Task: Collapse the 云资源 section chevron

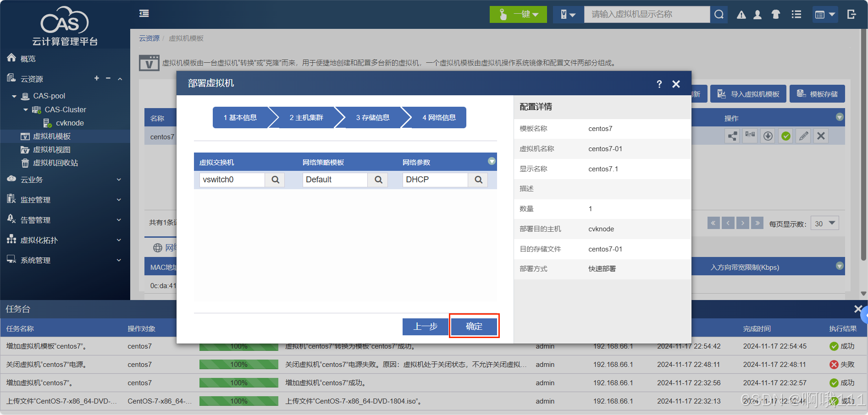Action: (x=120, y=79)
